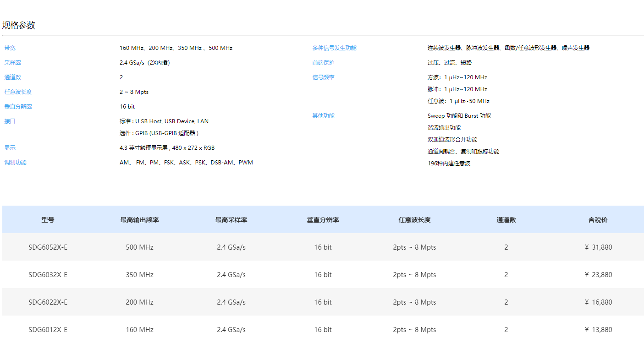The height and width of the screenshot is (349, 644).
Task: Click the 最高输出频率 column header
Action: (x=139, y=220)
